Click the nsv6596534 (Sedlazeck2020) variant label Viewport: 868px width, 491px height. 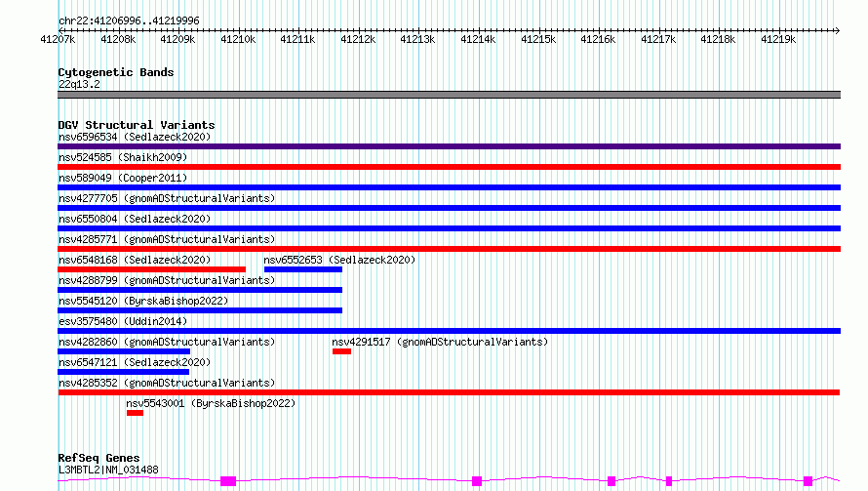tap(135, 137)
